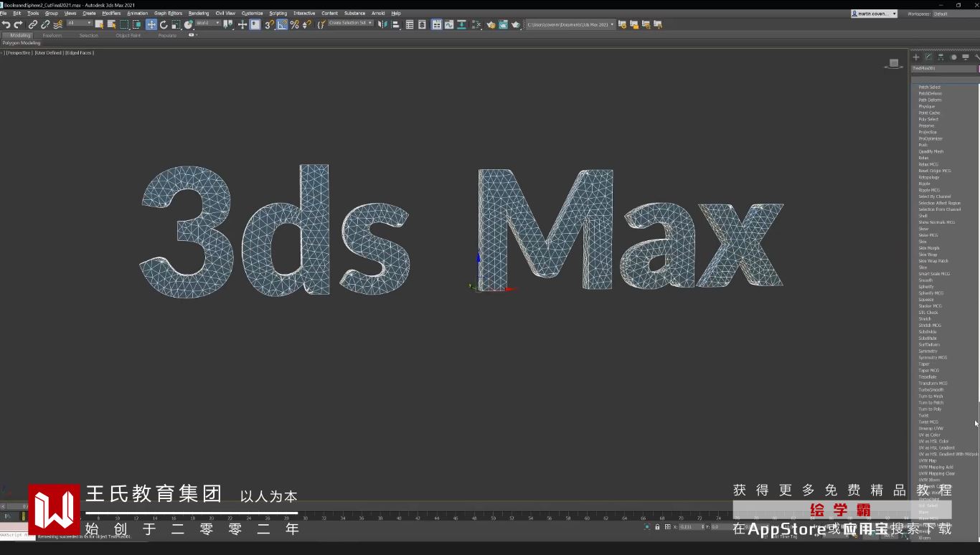980x555 pixels.
Task: Click the ViewCube home in the viewport
Action: (893, 64)
